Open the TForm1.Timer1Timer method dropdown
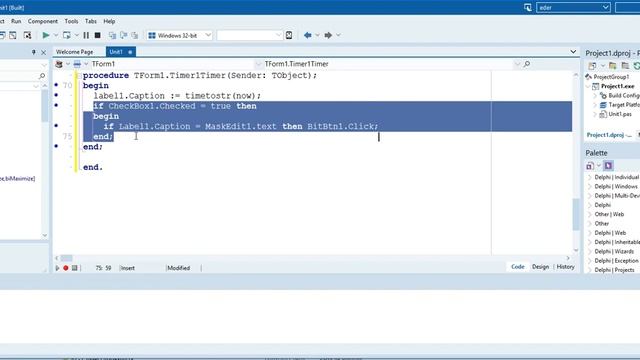 517,64
